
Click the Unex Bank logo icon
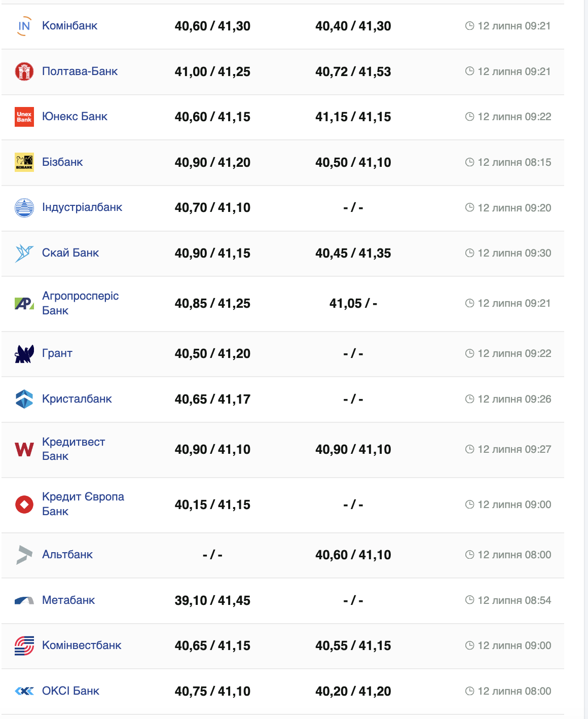pyautogui.click(x=24, y=117)
